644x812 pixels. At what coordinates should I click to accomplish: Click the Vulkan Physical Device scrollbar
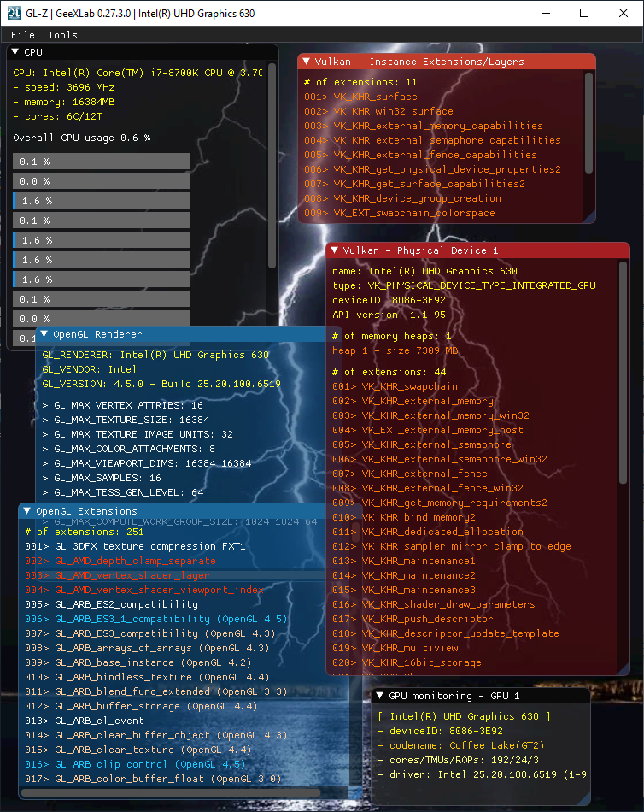point(623,373)
